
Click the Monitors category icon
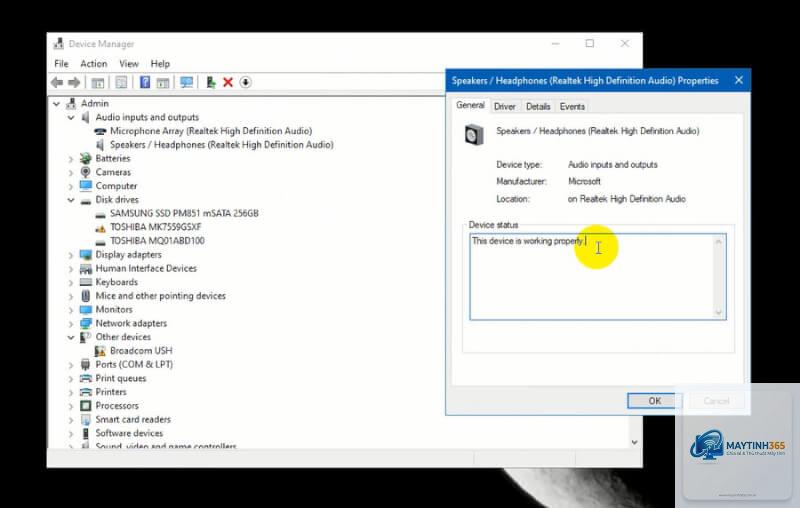coord(86,310)
